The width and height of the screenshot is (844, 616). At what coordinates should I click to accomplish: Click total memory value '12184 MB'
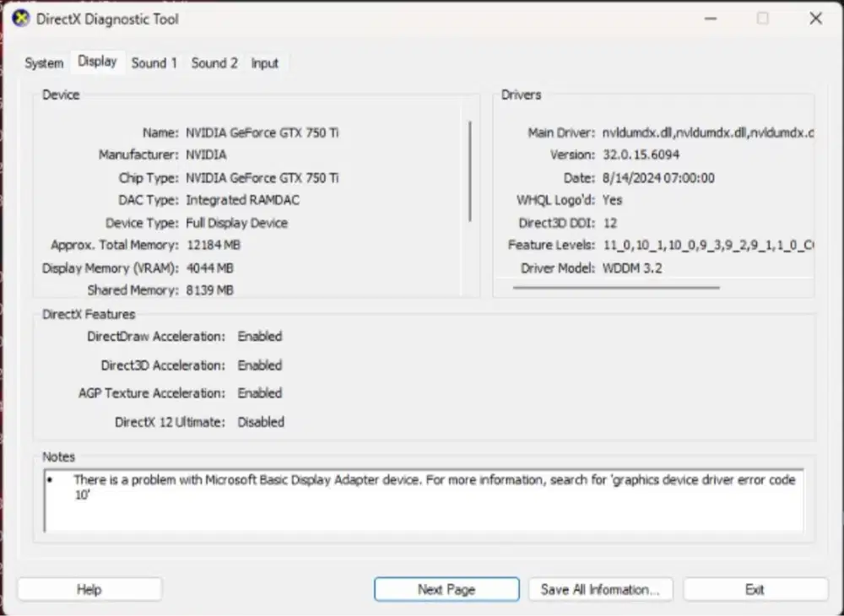coord(214,246)
